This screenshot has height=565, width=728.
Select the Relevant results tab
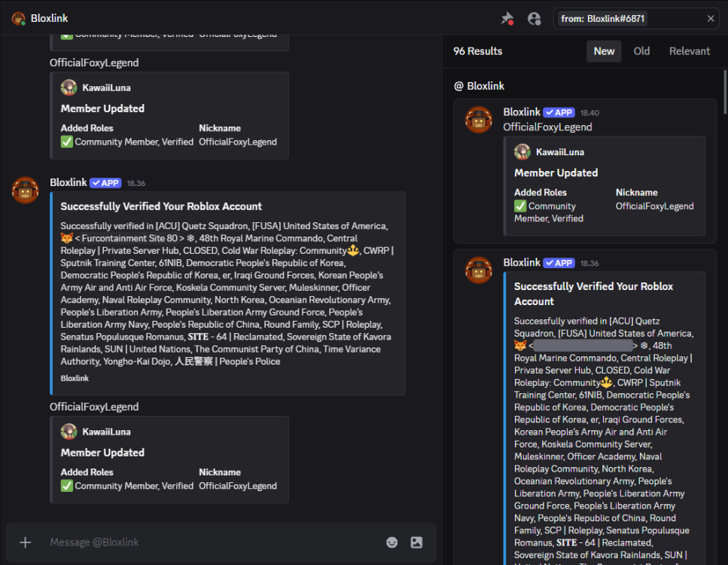point(689,51)
